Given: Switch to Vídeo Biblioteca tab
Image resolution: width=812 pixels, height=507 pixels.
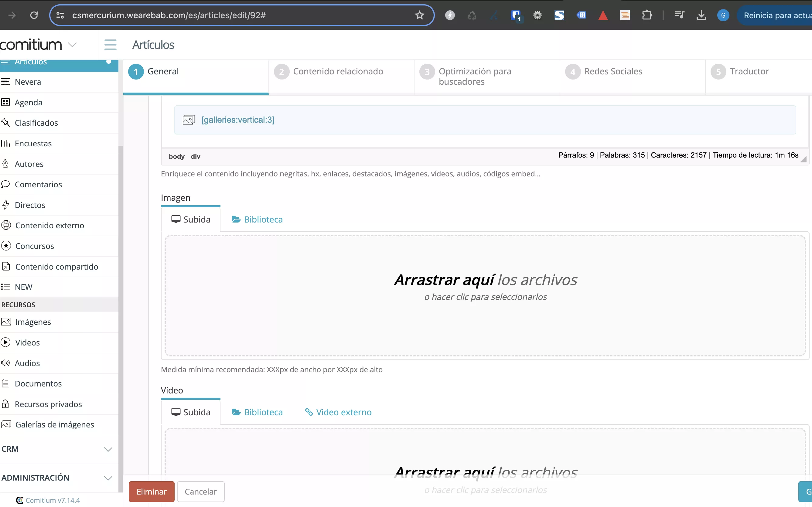Looking at the screenshot, I should [257, 412].
